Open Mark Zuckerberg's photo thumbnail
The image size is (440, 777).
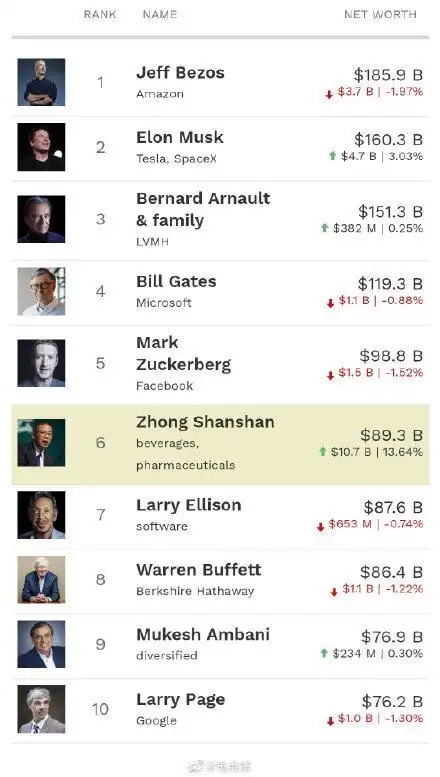point(41,363)
